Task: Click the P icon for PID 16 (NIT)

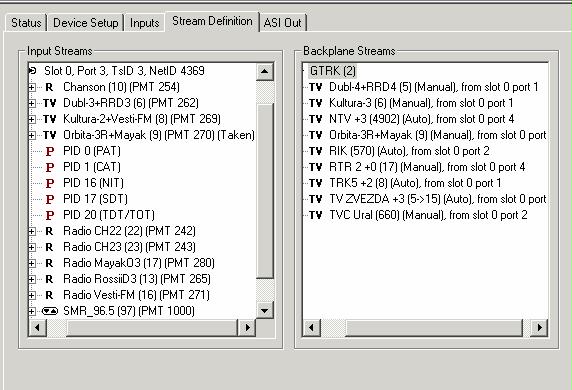Action: pyautogui.click(x=50, y=184)
